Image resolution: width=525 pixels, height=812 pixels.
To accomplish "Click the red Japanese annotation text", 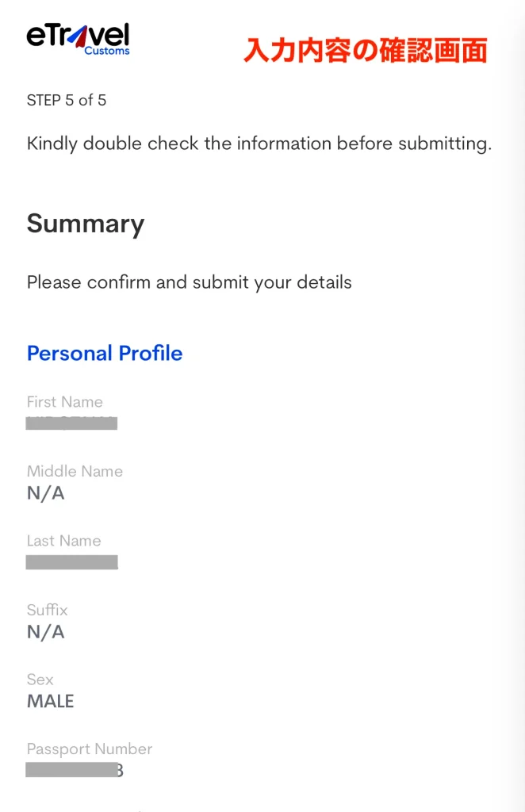I will click(x=365, y=51).
